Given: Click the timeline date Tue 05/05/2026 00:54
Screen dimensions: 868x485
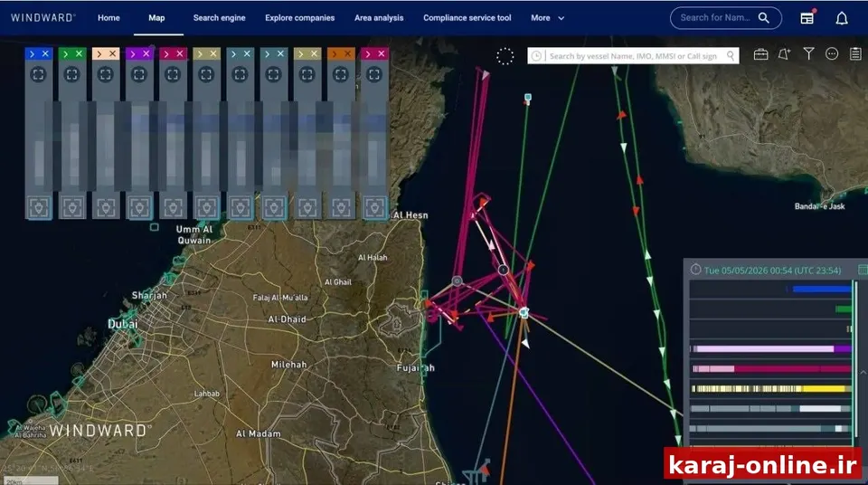Looking at the screenshot, I should tap(773, 271).
